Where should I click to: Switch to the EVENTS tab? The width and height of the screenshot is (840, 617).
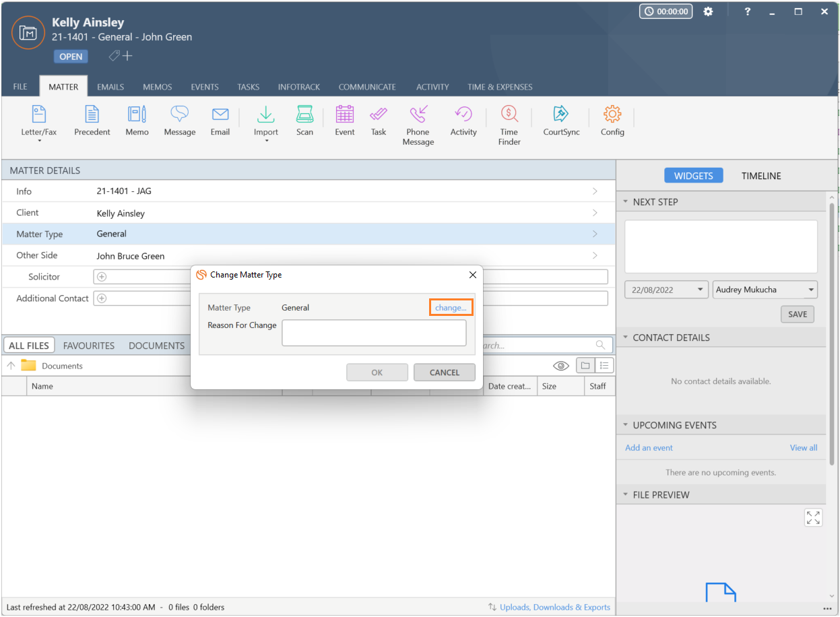[205, 87]
